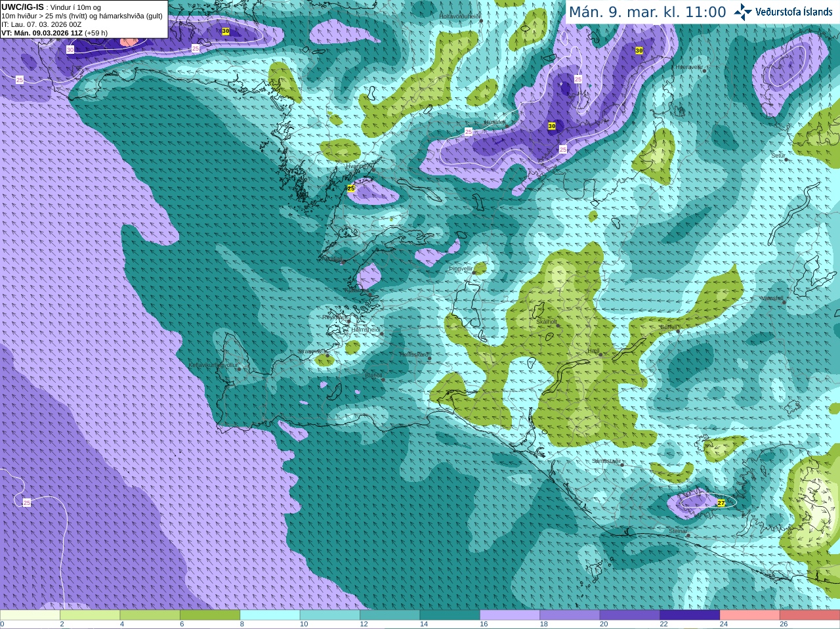Image resolution: width=840 pixels, height=629 pixels.
Task: Click the scale number 8 on the legend
Action: point(242,624)
